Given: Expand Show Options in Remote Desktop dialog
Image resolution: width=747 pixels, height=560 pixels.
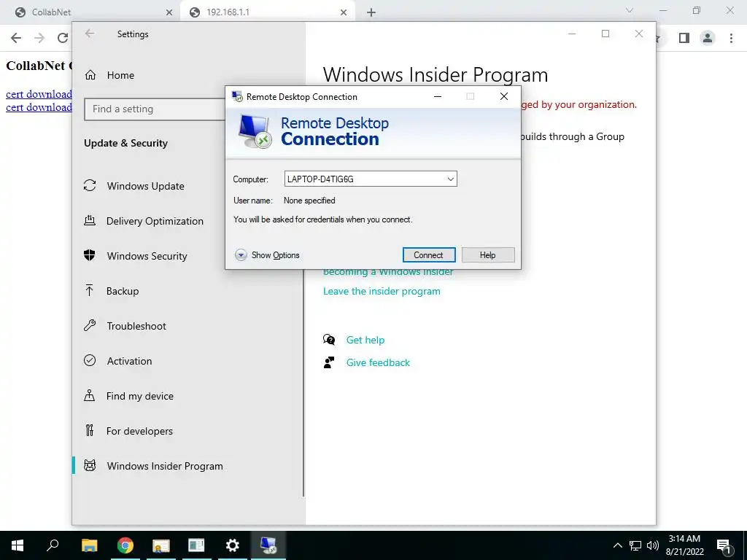Looking at the screenshot, I should (x=267, y=254).
